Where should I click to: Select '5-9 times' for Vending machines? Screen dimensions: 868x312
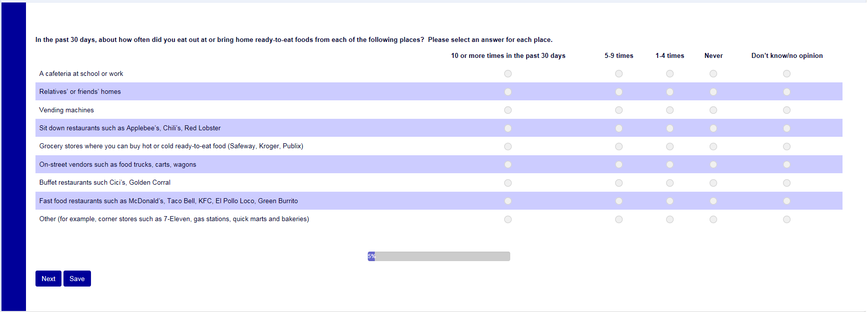pyautogui.click(x=619, y=110)
